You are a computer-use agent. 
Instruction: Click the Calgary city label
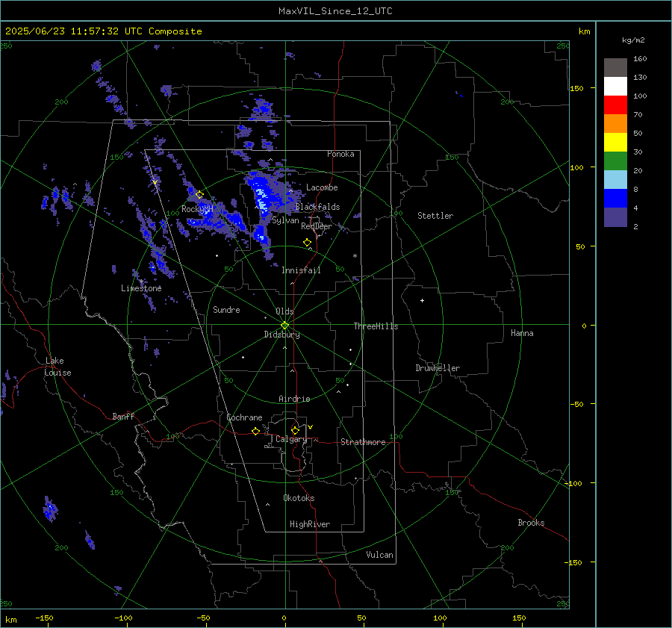(291, 439)
